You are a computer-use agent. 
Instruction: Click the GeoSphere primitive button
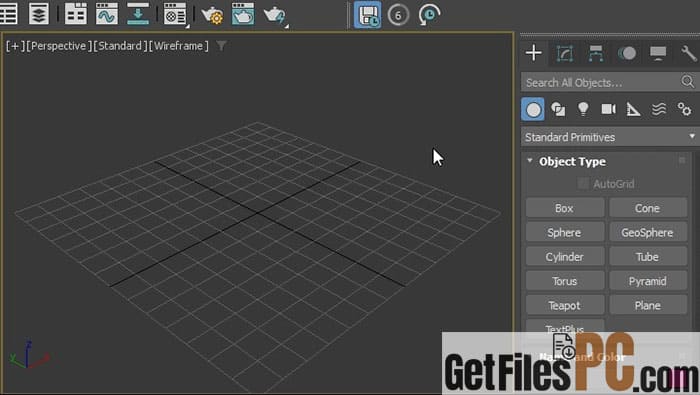648,233
